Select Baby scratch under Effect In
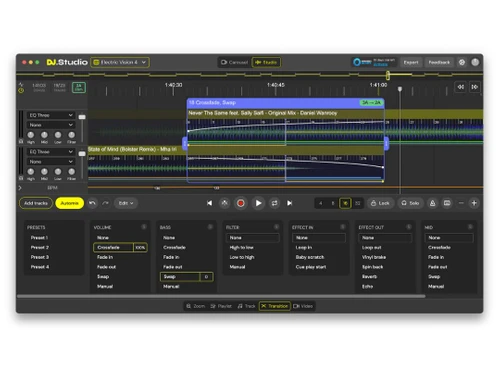 [x=310, y=257]
